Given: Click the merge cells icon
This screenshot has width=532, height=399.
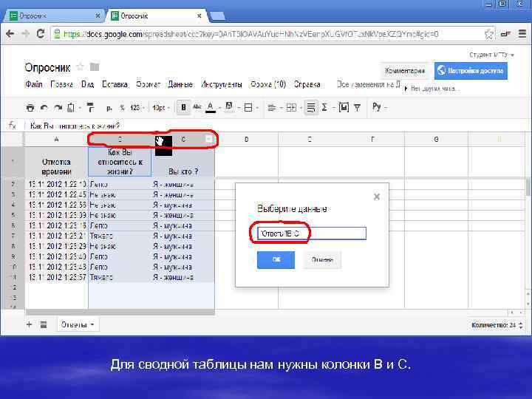Looking at the screenshot, I should click(291, 108).
